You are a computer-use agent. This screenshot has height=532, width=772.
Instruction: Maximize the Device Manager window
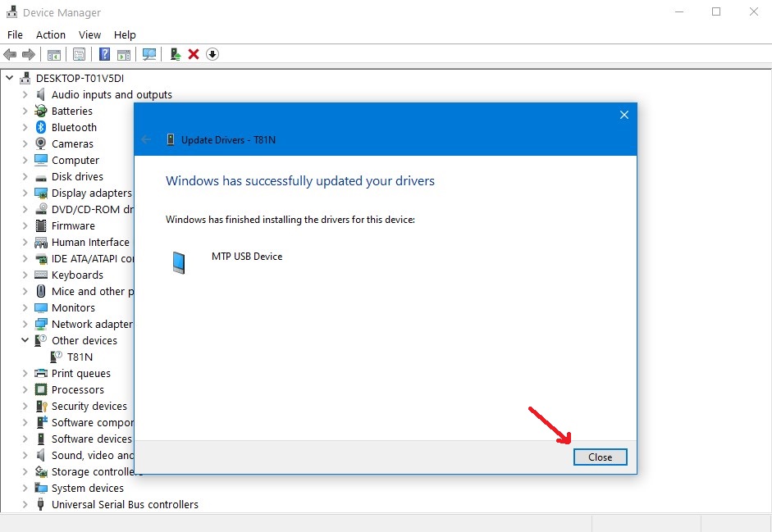[716, 11]
